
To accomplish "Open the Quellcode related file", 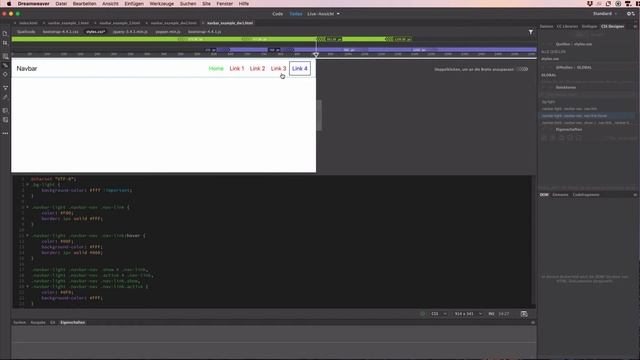I will tap(26, 31).
